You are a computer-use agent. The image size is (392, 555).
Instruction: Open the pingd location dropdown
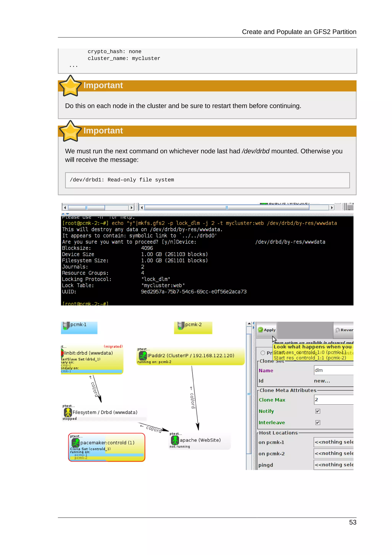(334, 465)
